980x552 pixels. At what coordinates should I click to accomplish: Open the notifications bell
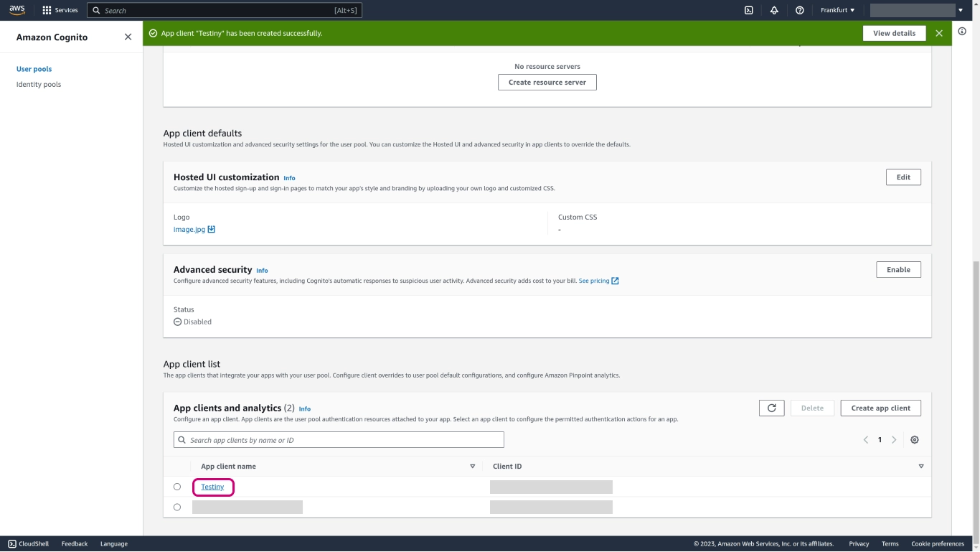774,10
